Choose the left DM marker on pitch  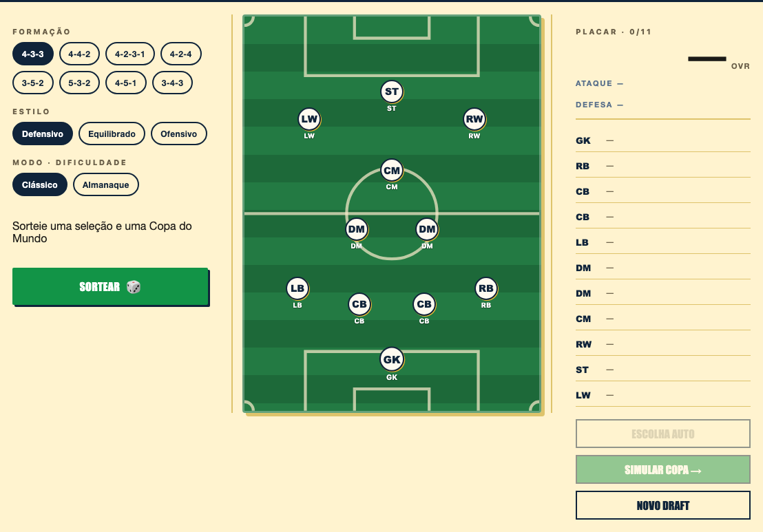coord(356,230)
